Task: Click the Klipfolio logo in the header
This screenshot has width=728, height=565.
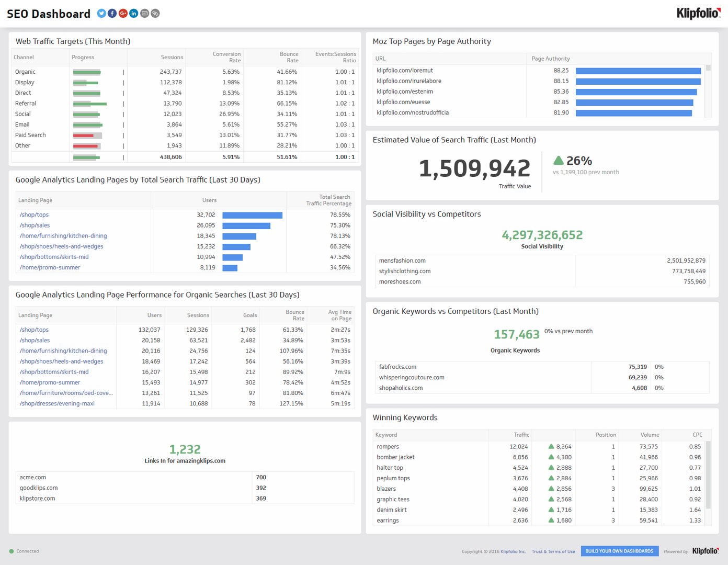Action: coord(698,13)
